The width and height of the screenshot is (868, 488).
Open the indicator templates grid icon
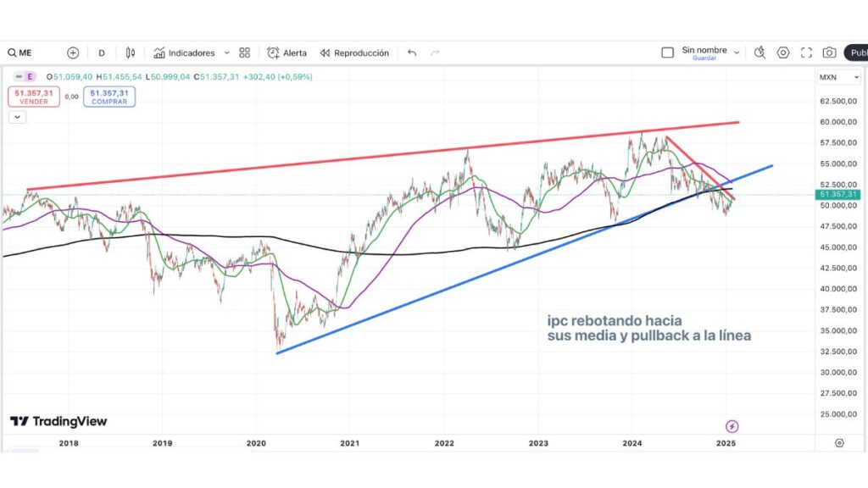[244, 53]
